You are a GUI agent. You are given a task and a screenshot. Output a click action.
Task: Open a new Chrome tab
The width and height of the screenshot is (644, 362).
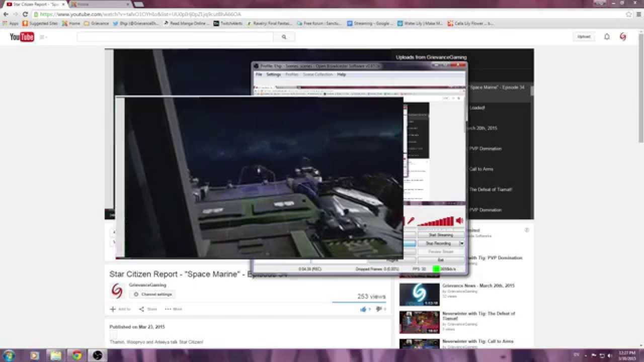coord(138,4)
